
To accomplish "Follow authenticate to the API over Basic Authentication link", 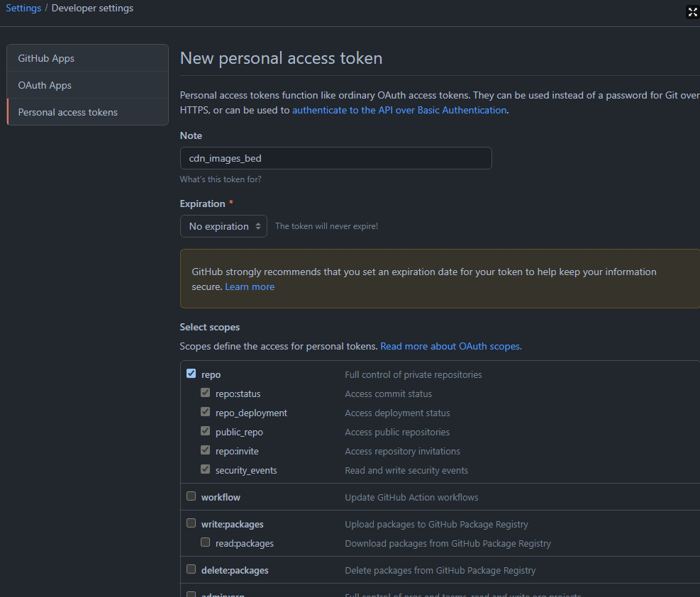I will [x=399, y=110].
